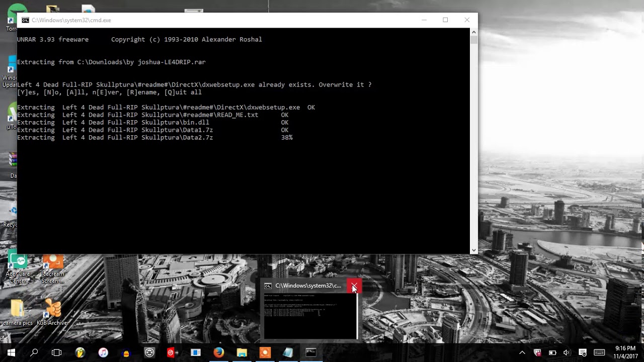The height and width of the screenshot is (362, 644).
Task: Check battery status in the system tray
Action: click(552, 352)
